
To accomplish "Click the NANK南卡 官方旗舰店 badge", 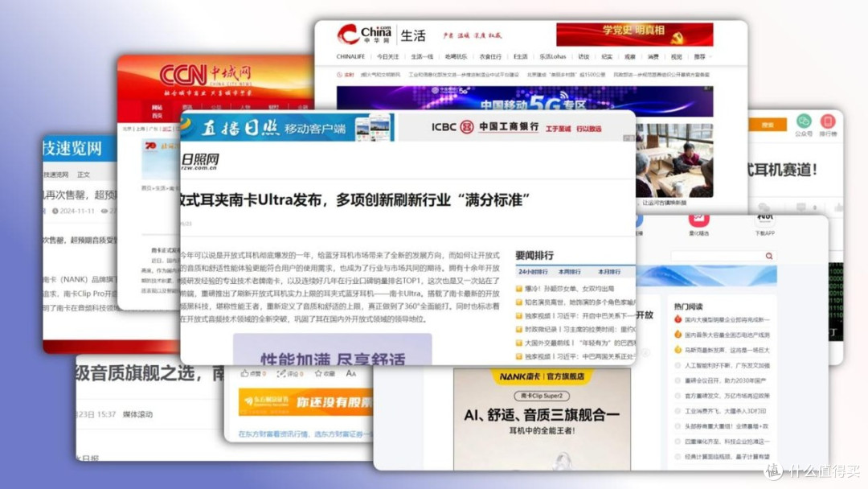I will point(542,376).
